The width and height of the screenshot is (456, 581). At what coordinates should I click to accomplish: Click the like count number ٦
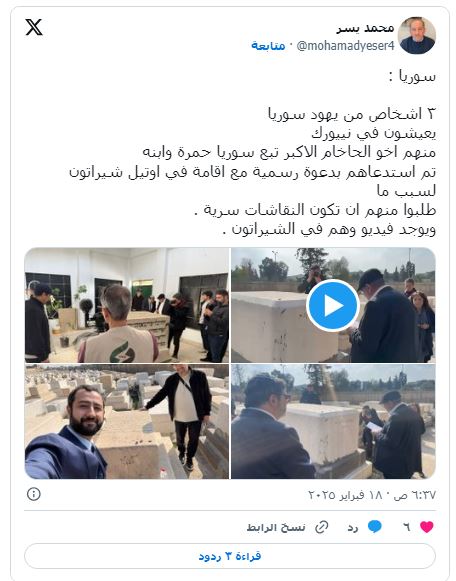(x=406, y=527)
